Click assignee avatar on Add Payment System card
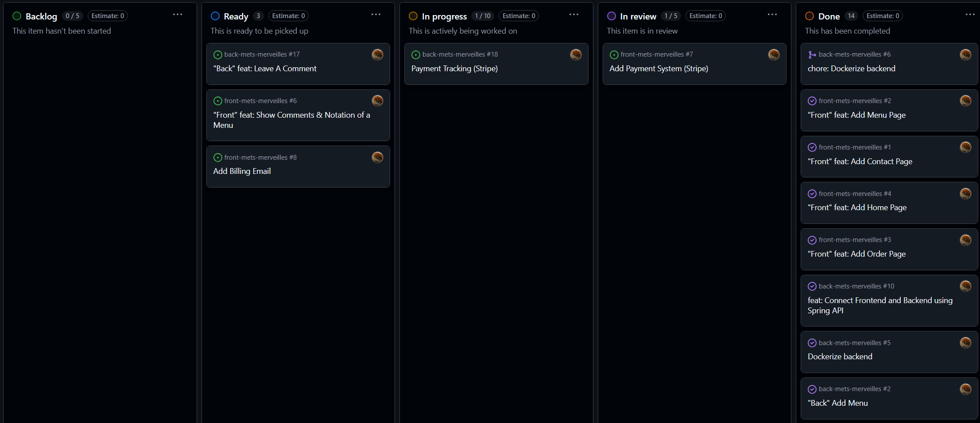The image size is (980, 423). click(774, 55)
